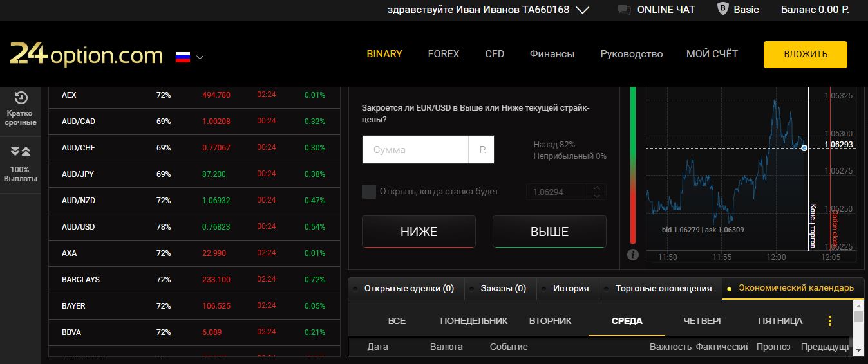This screenshot has width=868, height=364.
Task: Expand the language selector chevron
Action: [200, 57]
